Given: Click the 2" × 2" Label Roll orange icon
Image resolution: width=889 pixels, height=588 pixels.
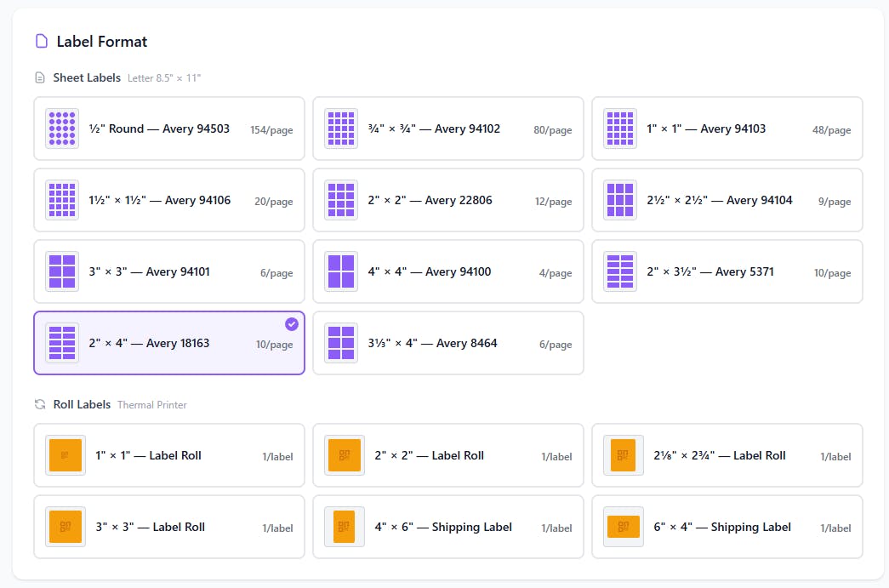Looking at the screenshot, I should click(x=345, y=455).
